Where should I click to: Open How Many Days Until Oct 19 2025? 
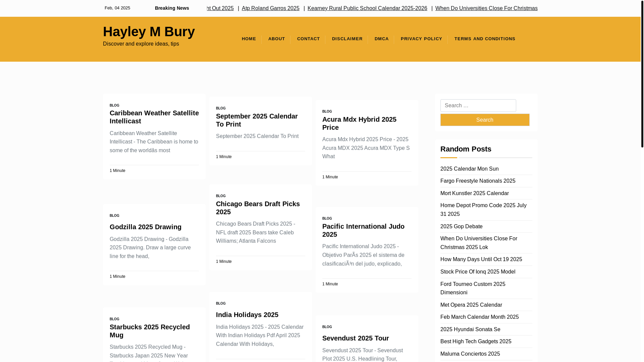pos(481,259)
